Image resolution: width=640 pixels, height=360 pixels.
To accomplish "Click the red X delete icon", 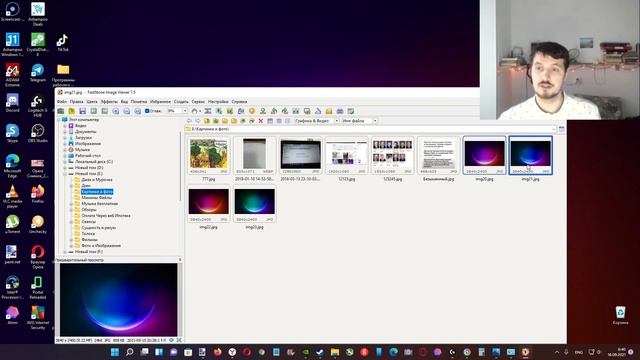I will [x=260, y=121].
